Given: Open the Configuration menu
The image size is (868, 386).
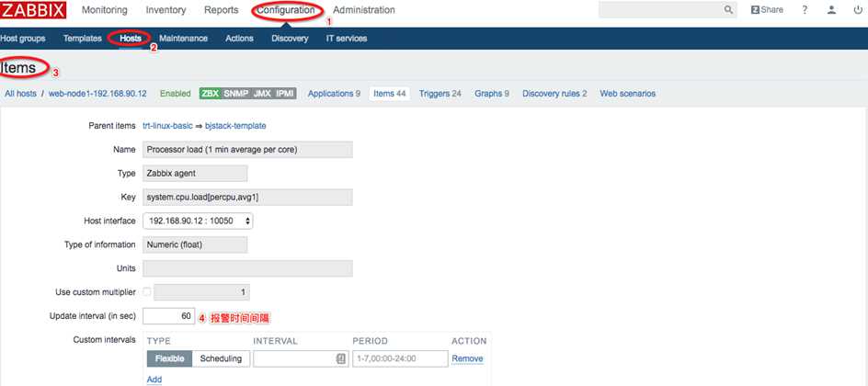Looking at the screenshot, I should pyautogui.click(x=286, y=10).
